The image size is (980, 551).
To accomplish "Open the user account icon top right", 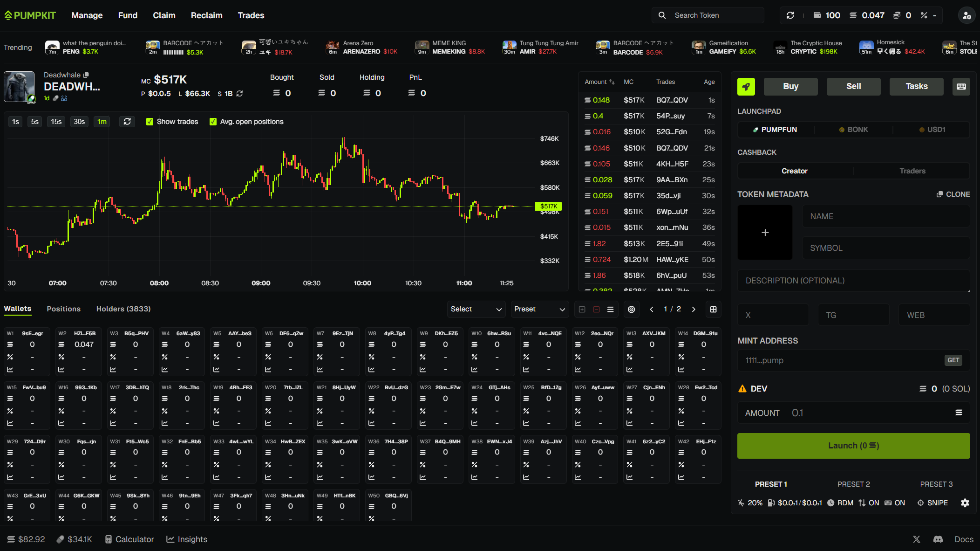I will (966, 15).
